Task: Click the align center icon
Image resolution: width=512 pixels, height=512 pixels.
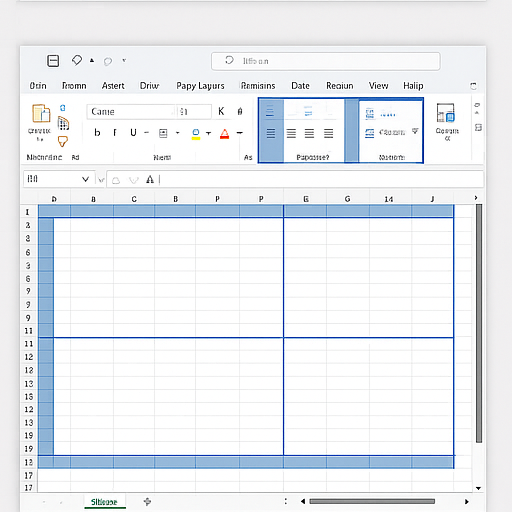Action: click(291, 133)
